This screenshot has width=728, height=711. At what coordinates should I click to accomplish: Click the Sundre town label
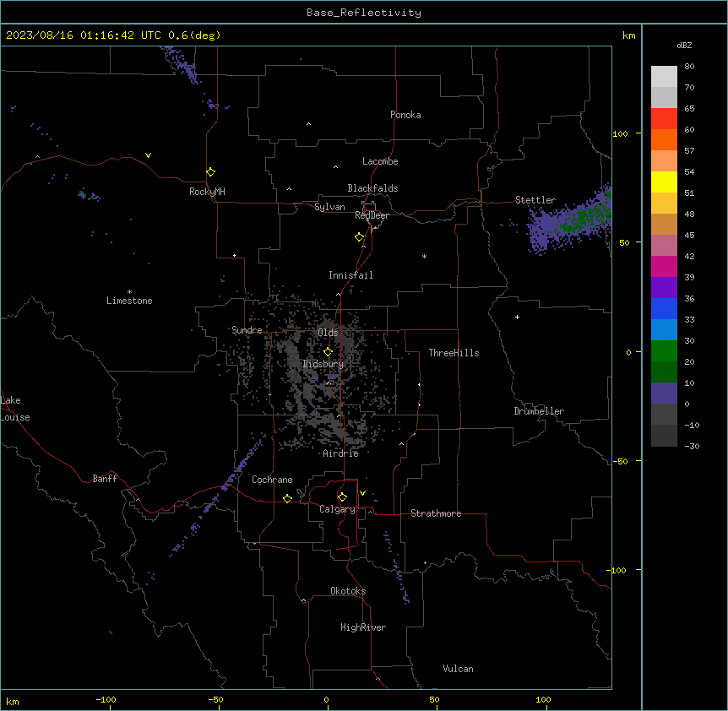click(247, 330)
